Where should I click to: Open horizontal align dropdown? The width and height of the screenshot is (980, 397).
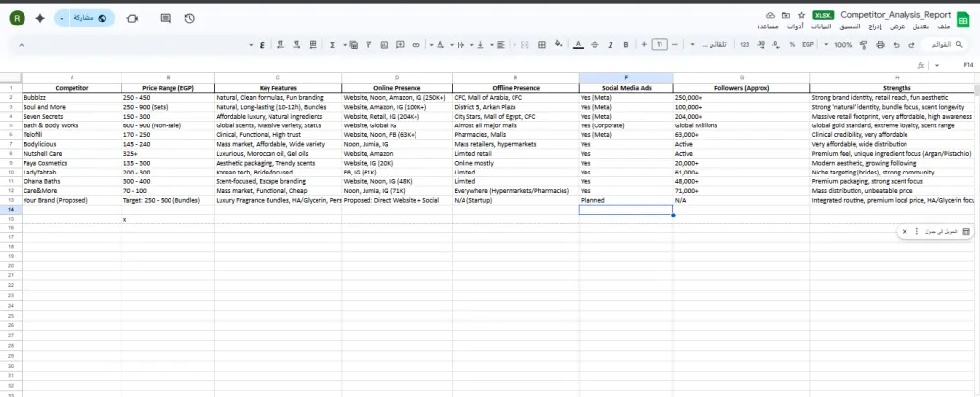click(497, 45)
